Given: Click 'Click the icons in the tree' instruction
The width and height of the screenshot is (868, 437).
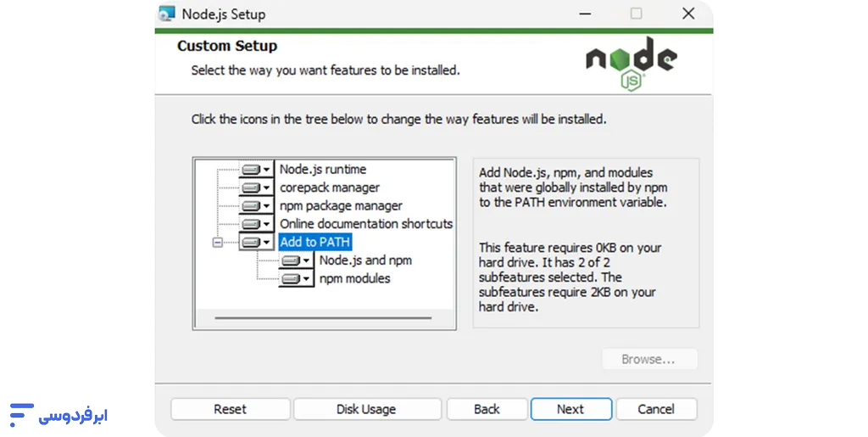Looking at the screenshot, I should pos(398,119).
